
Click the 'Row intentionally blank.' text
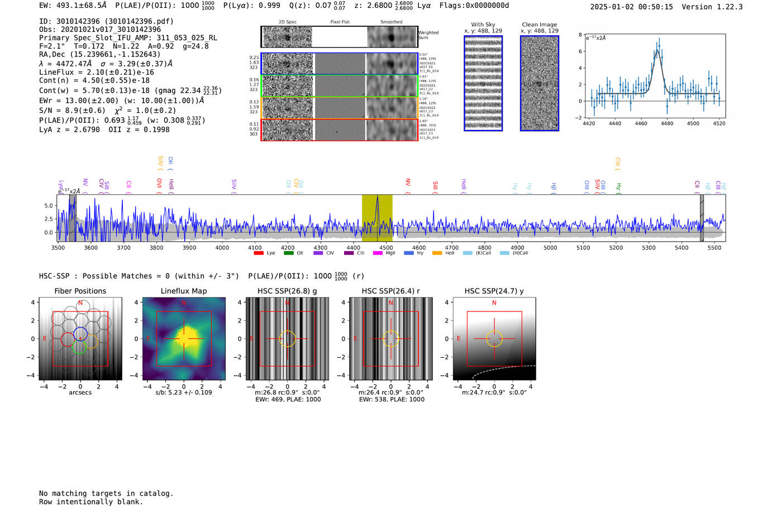coord(91,502)
